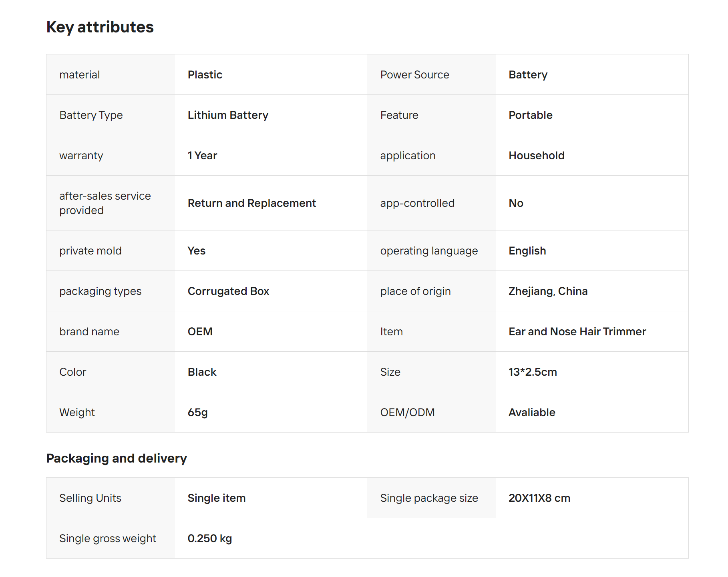The image size is (728, 577).
Task: Click the 65g weight value
Action: pyautogui.click(x=197, y=413)
